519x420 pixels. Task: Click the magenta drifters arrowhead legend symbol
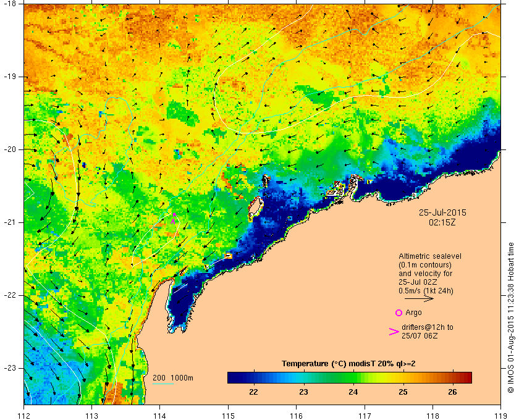tap(394, 332)
